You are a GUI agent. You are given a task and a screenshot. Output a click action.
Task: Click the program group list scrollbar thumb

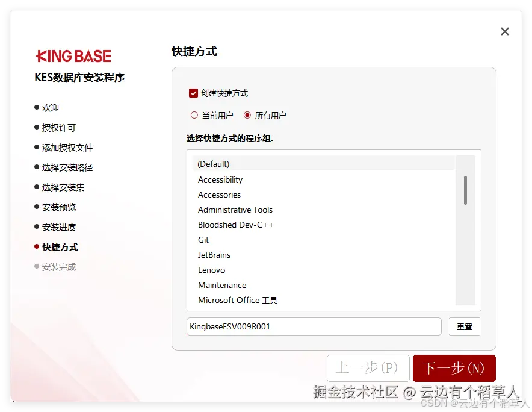466,190
